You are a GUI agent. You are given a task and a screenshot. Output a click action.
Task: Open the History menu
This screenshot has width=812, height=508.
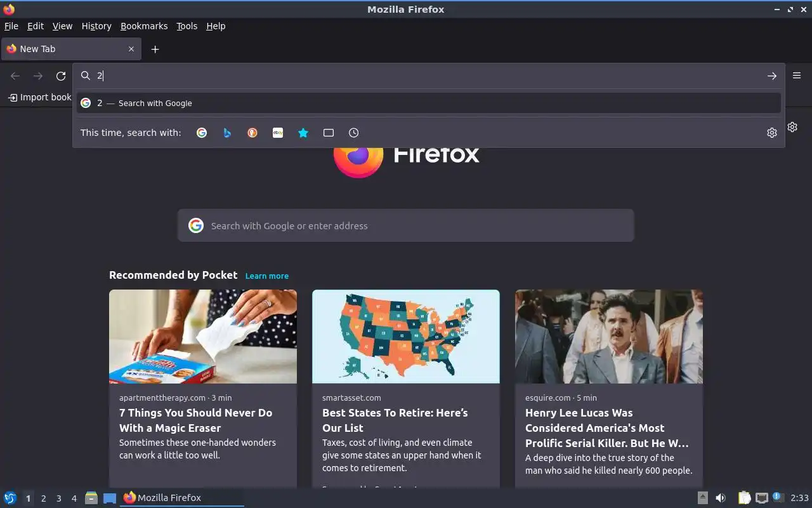pos(96,26)
